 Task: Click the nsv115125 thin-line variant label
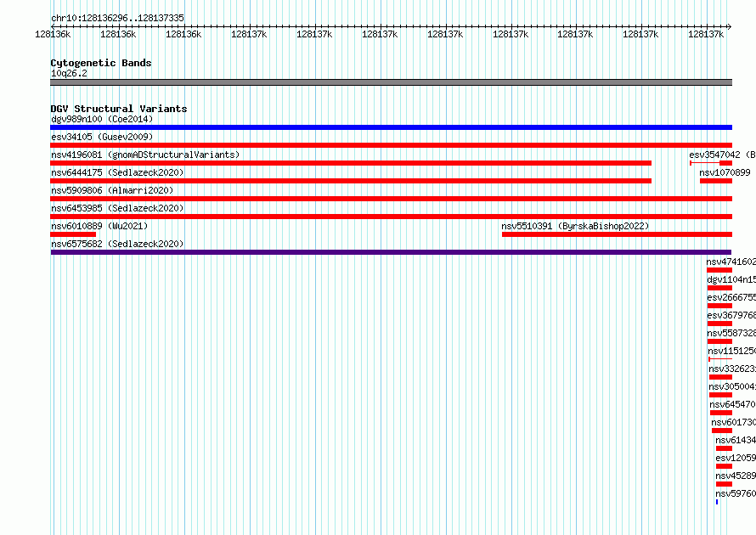pyautogui.click(x=732, y=351)
